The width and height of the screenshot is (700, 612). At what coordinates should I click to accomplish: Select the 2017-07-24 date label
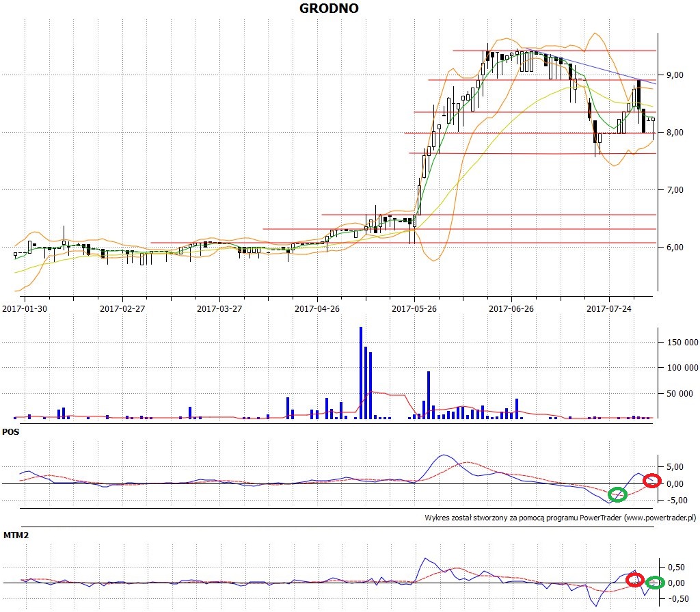tap(609, 308)
